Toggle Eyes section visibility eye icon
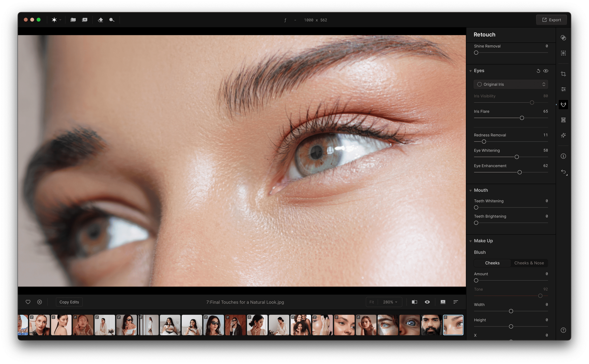The height and width of the screenshot is (364, 589). (x=546, y=71)
